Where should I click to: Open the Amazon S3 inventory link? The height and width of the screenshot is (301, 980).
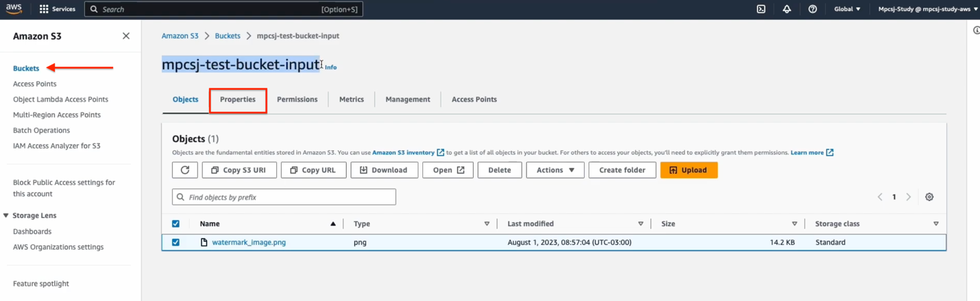point(408,152)
